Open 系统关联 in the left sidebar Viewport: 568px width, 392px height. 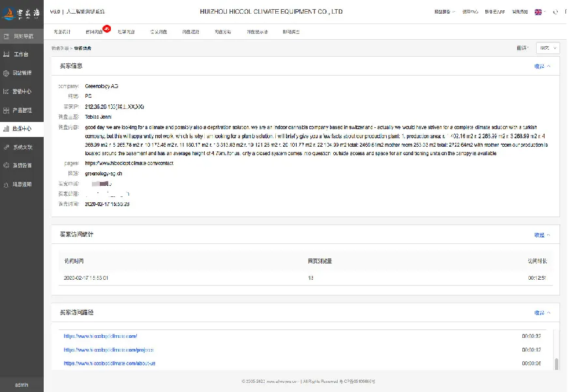pyautogui.click(x=22, y=147)
